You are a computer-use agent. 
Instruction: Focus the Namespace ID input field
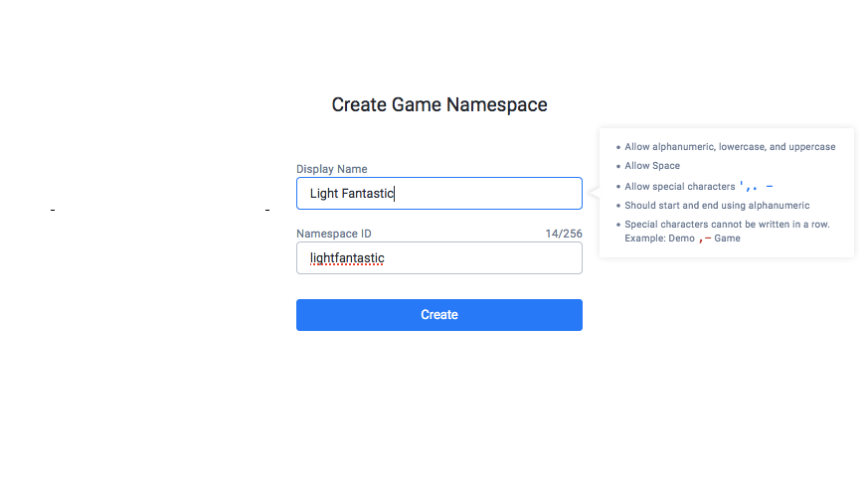[x=439, y=257]
